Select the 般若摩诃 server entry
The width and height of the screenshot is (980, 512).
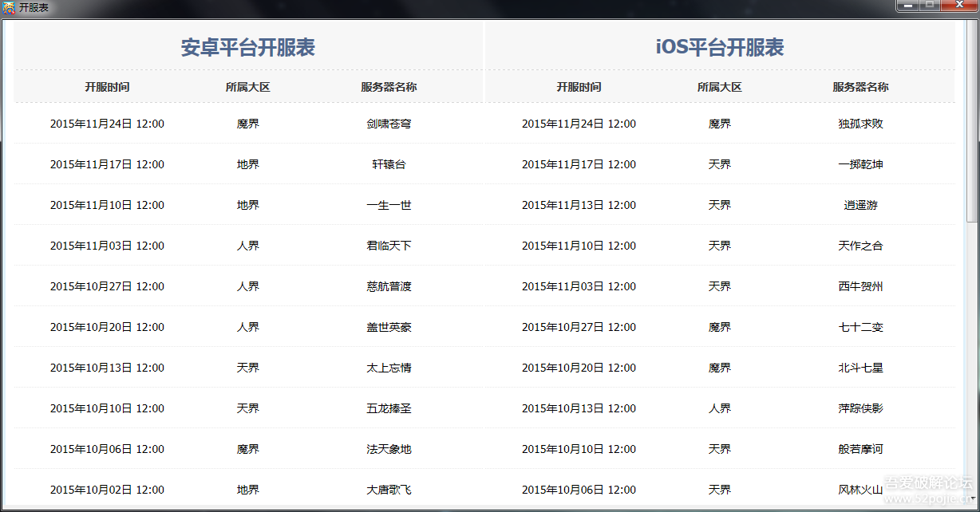[x=860, y=449]
